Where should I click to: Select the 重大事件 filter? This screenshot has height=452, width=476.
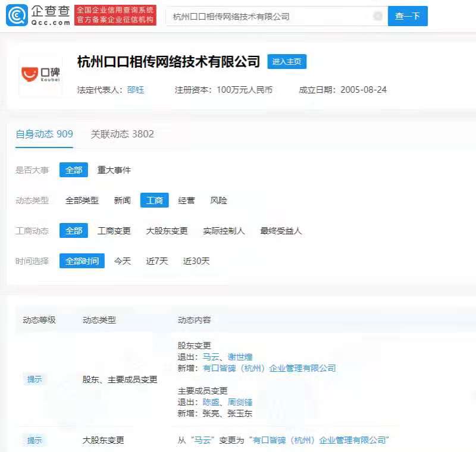coord(114,170)
